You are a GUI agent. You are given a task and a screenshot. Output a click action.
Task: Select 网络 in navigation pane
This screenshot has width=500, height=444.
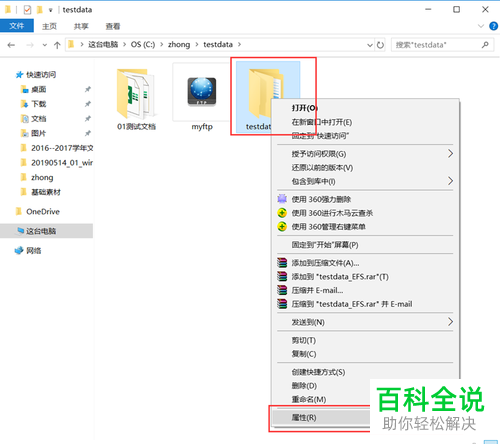(33, 251)
